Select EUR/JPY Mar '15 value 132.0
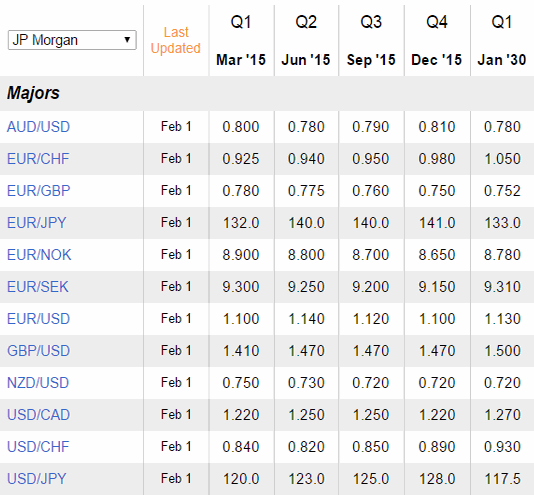Image resolution: width=534 pixels, height=495 pixels. click(241, 223)
